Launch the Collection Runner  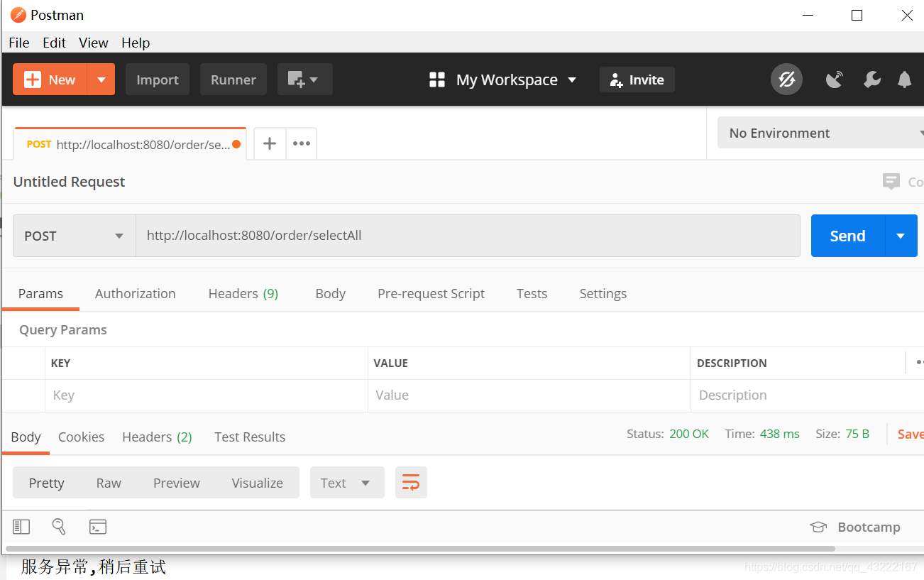pos(233,80)
